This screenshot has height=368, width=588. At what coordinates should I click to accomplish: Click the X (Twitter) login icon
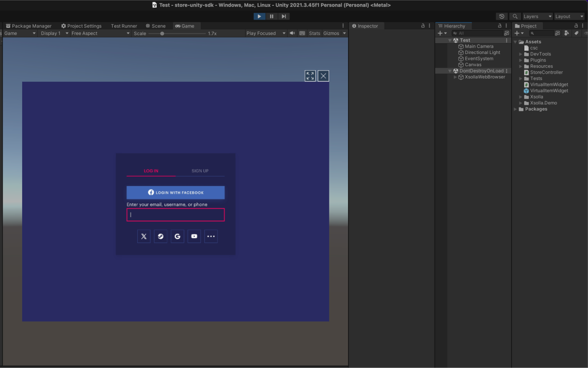[x=144, y=236]
